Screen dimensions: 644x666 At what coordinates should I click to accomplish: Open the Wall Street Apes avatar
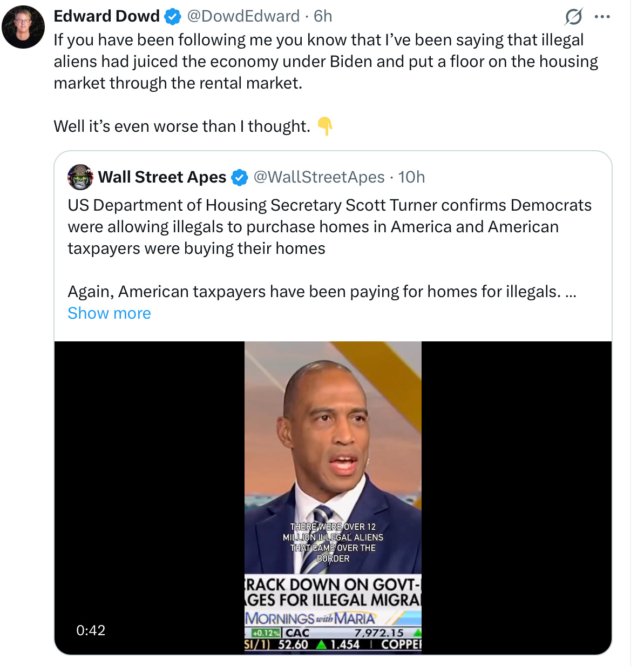pos(80,177)
